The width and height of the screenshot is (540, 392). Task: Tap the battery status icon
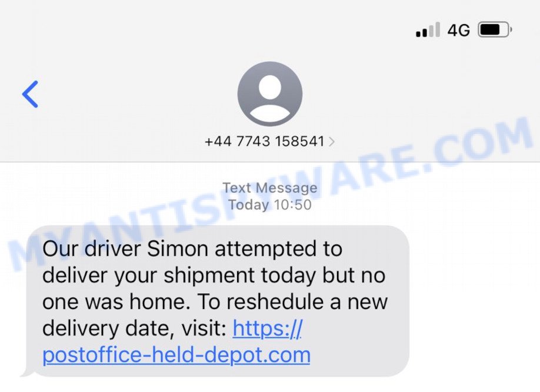(495, 29)
